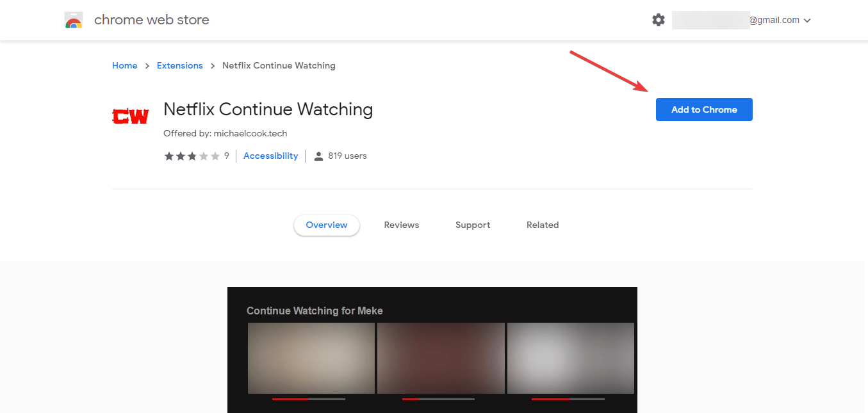Go to Home breadcrumb link
The image size is (868, 413).
coord(125,65)
